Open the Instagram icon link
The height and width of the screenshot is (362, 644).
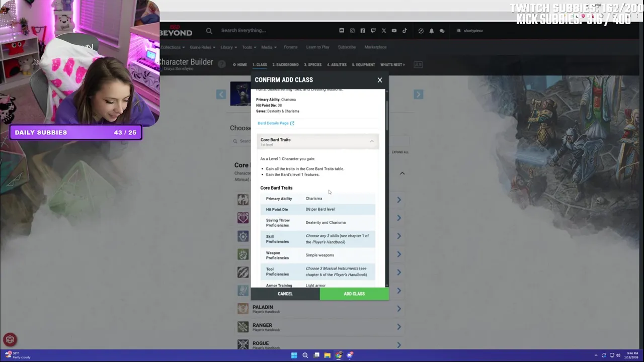[352, 31]
